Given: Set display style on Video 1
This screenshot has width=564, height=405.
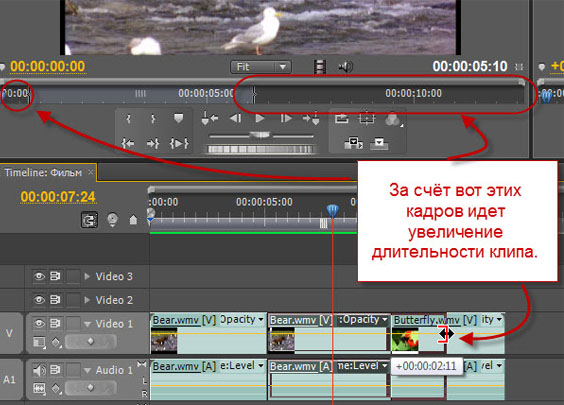Looking at the screenshot, I should click(x=39, y=342).
